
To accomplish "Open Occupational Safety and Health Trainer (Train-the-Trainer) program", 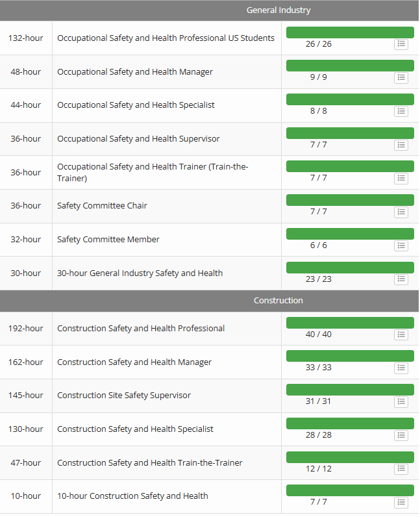I will (x=153, y=172).
